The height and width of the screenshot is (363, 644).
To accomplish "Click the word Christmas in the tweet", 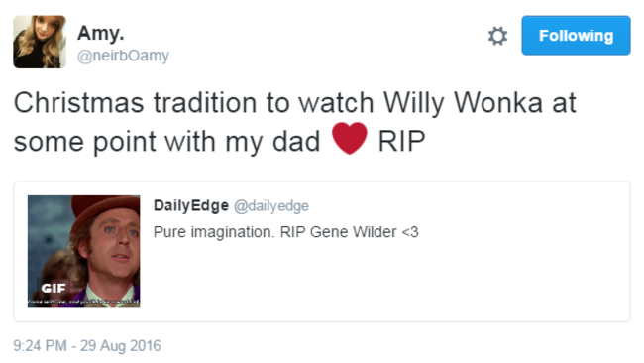I will coord(79,102).
